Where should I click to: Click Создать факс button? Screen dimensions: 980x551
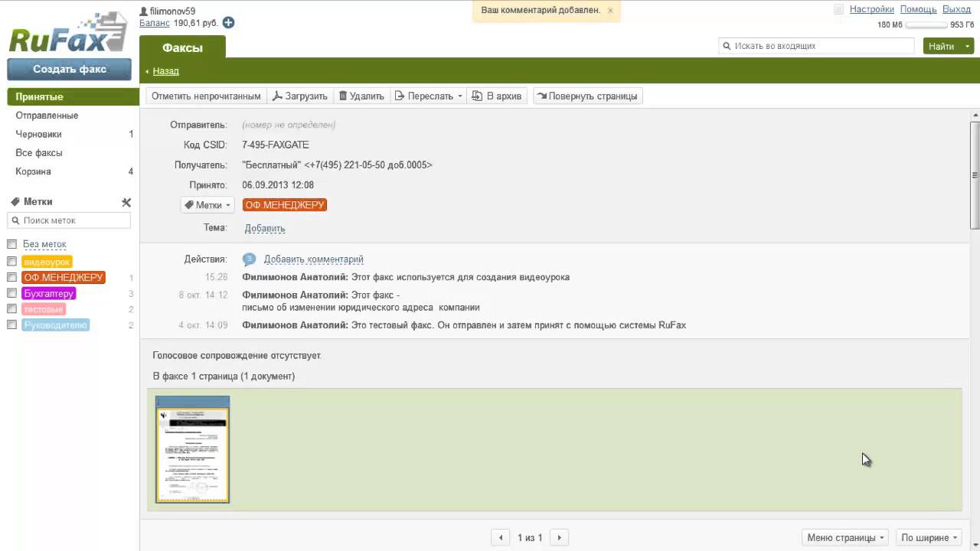[x=70, y=69]
